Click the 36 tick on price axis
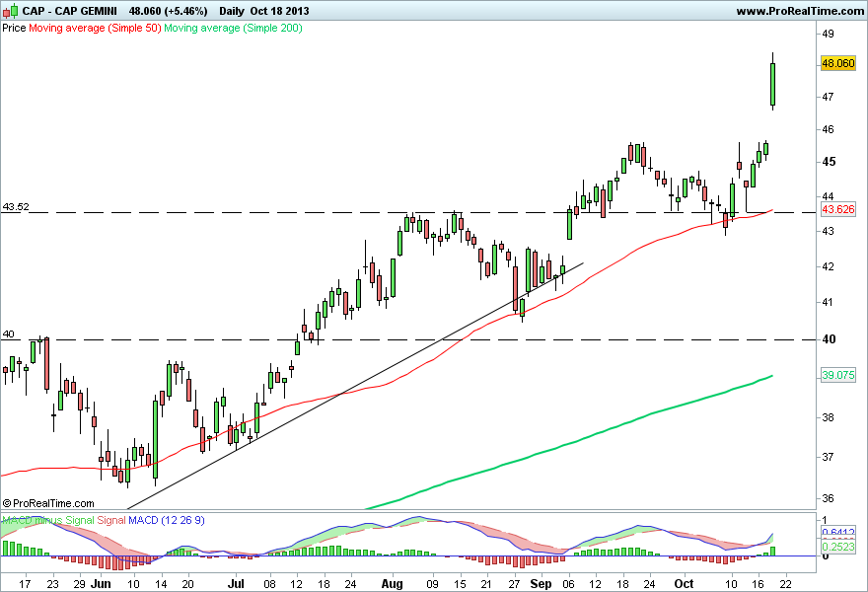The image size is (868, 592). click(828, 498)
